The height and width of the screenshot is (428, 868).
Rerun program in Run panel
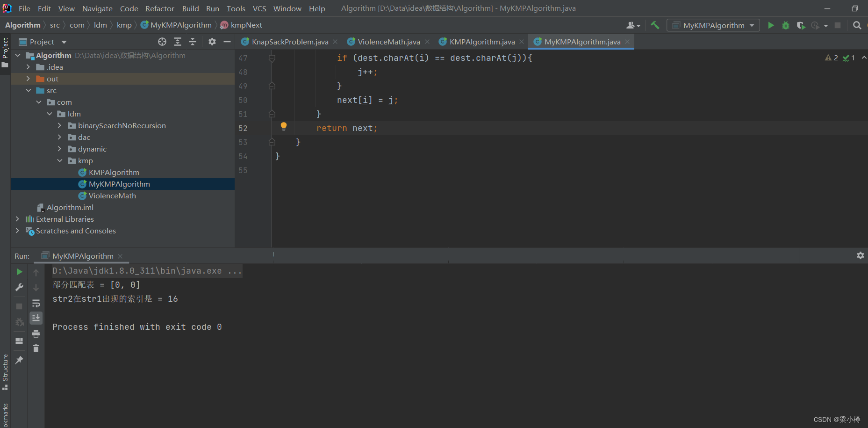tap(19, 272)
